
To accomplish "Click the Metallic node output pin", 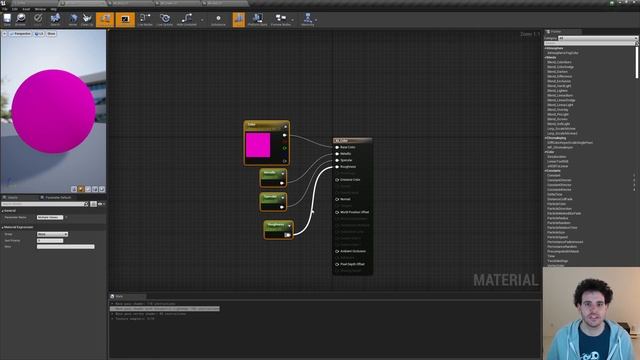I will (282, 183).
